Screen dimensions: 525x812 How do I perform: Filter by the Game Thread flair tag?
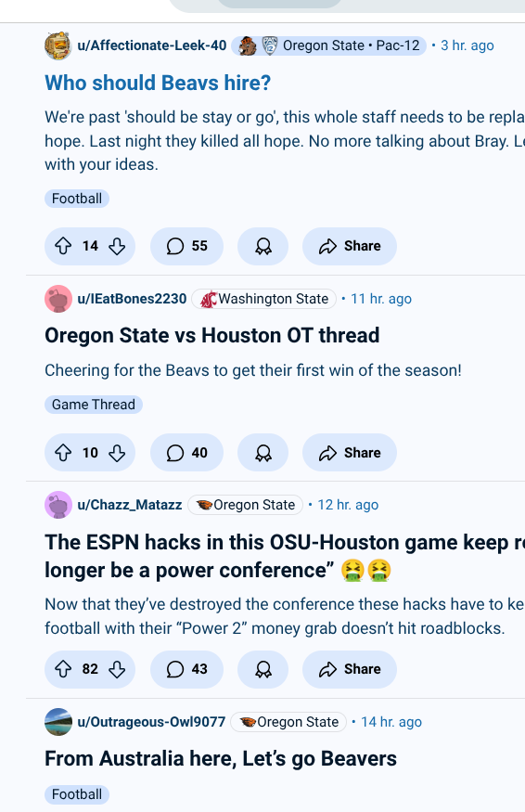coord(94,405)
